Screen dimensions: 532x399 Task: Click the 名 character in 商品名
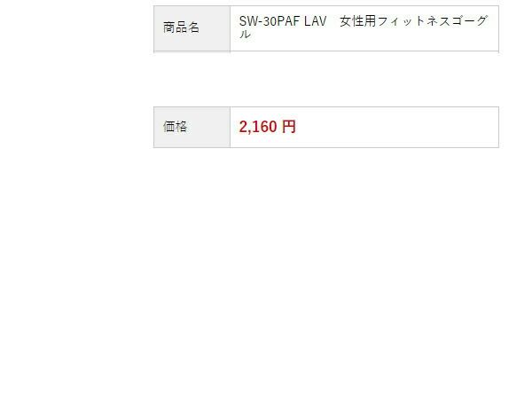click(x=193, y=27)
